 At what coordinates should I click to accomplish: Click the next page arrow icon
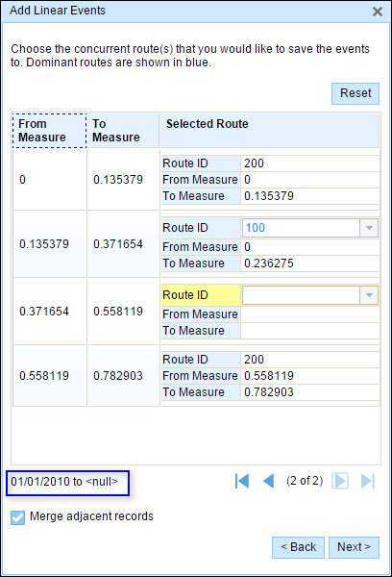tap(340, 481)
